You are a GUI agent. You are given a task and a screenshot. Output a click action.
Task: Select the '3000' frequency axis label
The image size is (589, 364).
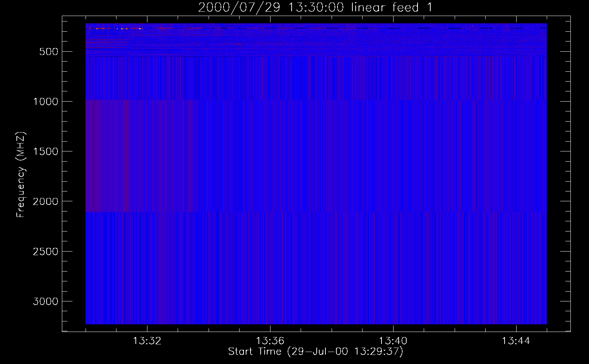(46, 301)
